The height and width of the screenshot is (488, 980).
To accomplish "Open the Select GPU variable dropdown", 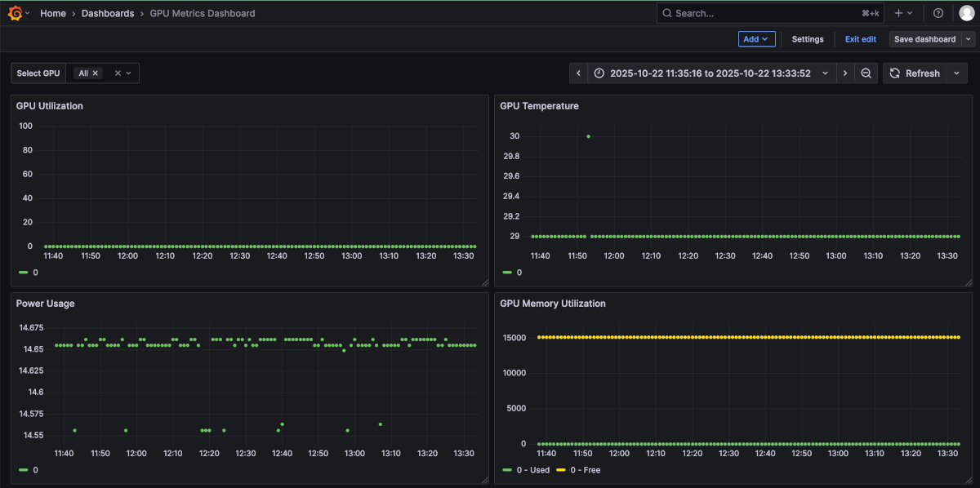I will (122, 73).
